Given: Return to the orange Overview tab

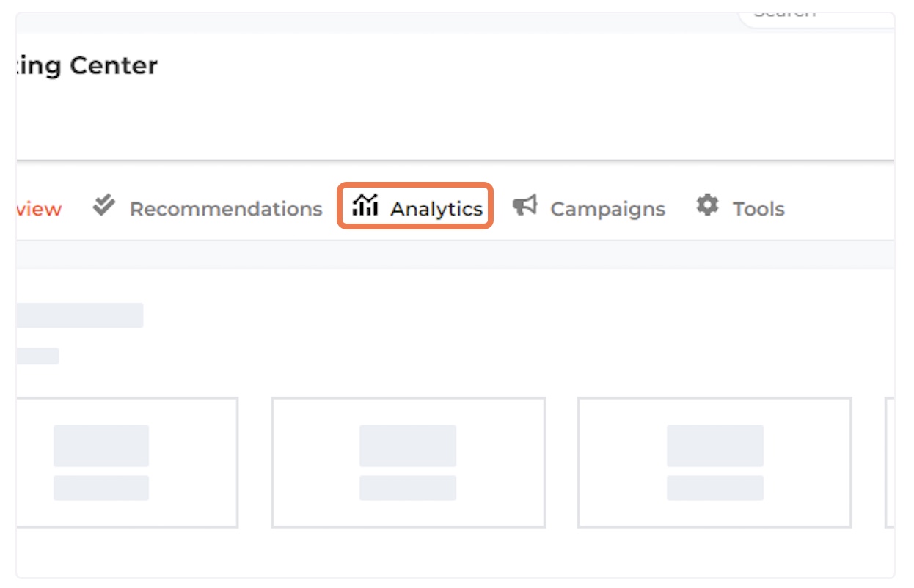Looking at the screenshot, I should (39, 209).
